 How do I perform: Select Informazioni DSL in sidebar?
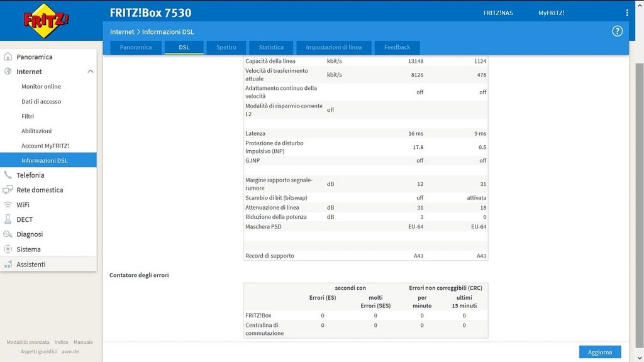click(x=48, y=160)
